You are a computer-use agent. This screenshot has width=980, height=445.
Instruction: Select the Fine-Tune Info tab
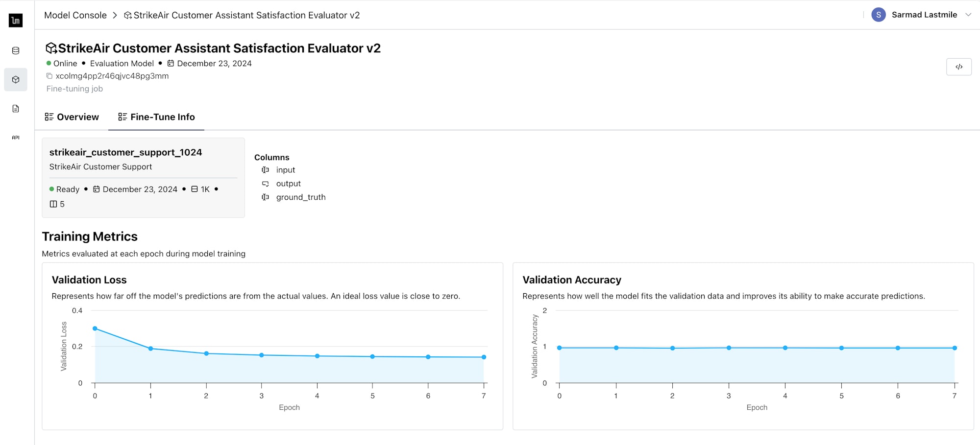click(x=156, y=117)
